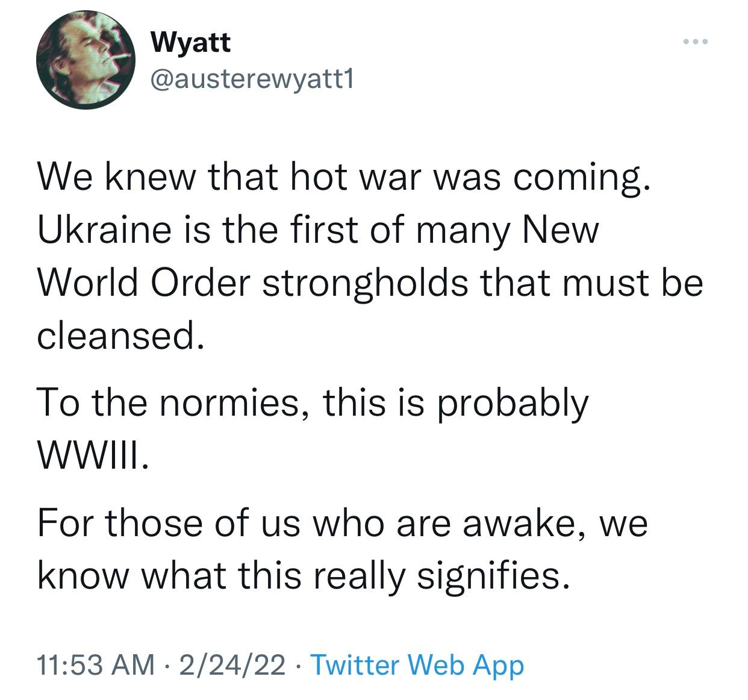Click the word "cleansed."

[x=117, y=336]
